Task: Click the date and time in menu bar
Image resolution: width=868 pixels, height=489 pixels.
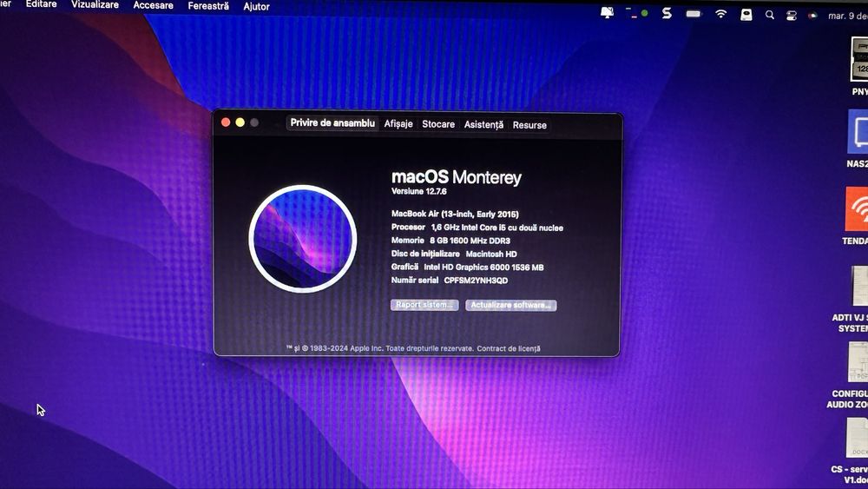Action: (x=847, y=16)
